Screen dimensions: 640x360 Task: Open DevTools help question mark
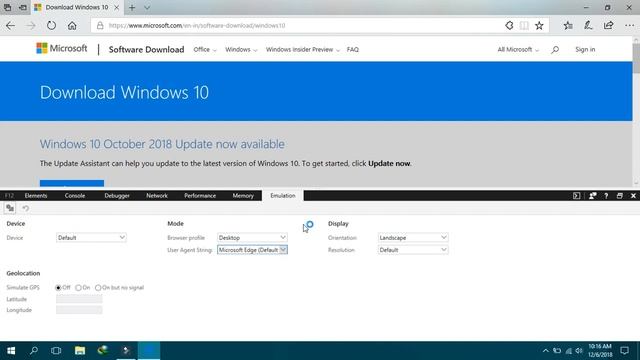(606, 196)
